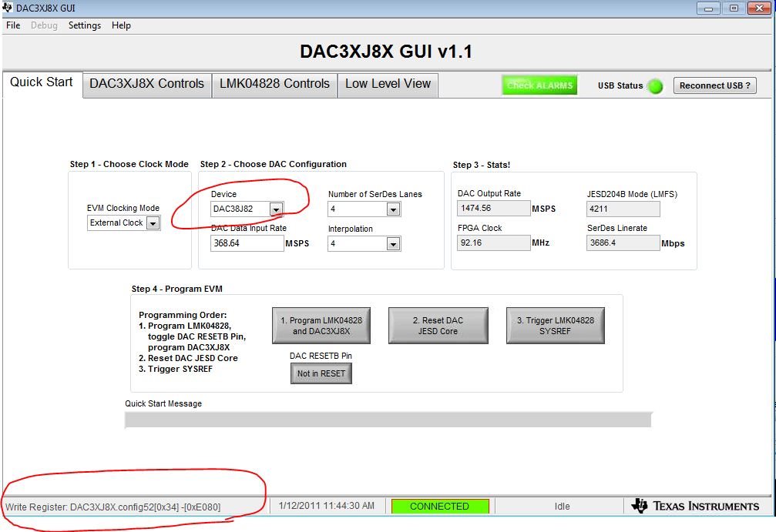This screenshot has width=776, height=532.
Task: Expand the Device dropdown arrow
Action: pos(276,209)
